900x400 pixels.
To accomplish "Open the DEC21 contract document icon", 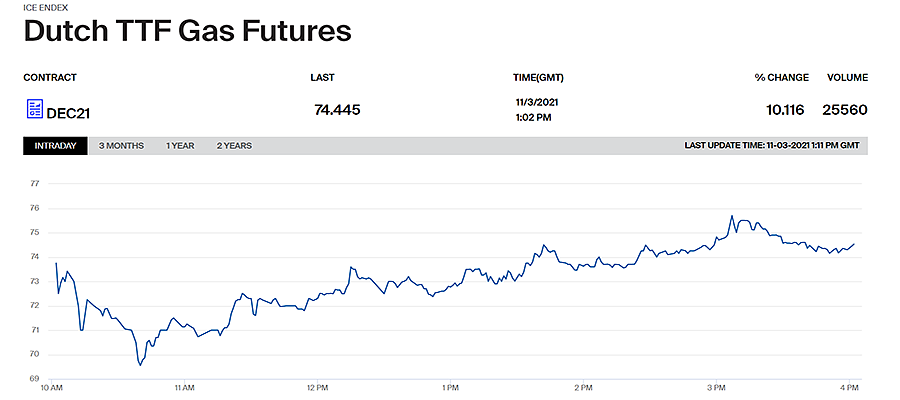I will (x=35, y=108).
